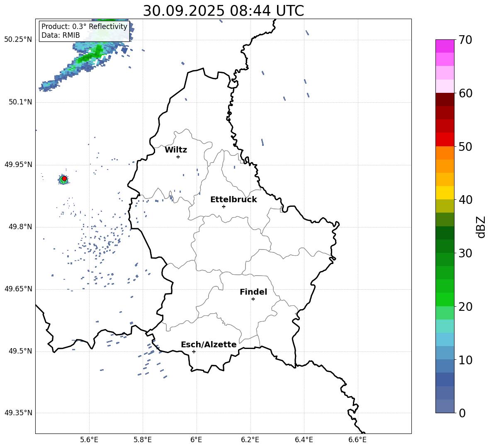The width and height of the screenshot is (491, 448).
Task: Click the 50.1°N latitude label
Action: pos(20,102)
